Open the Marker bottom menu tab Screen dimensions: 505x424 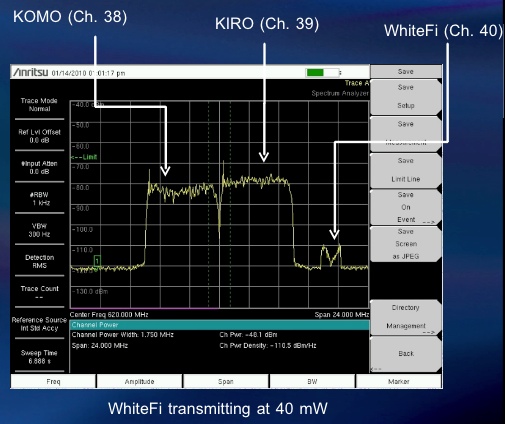[x=399, y=381]
